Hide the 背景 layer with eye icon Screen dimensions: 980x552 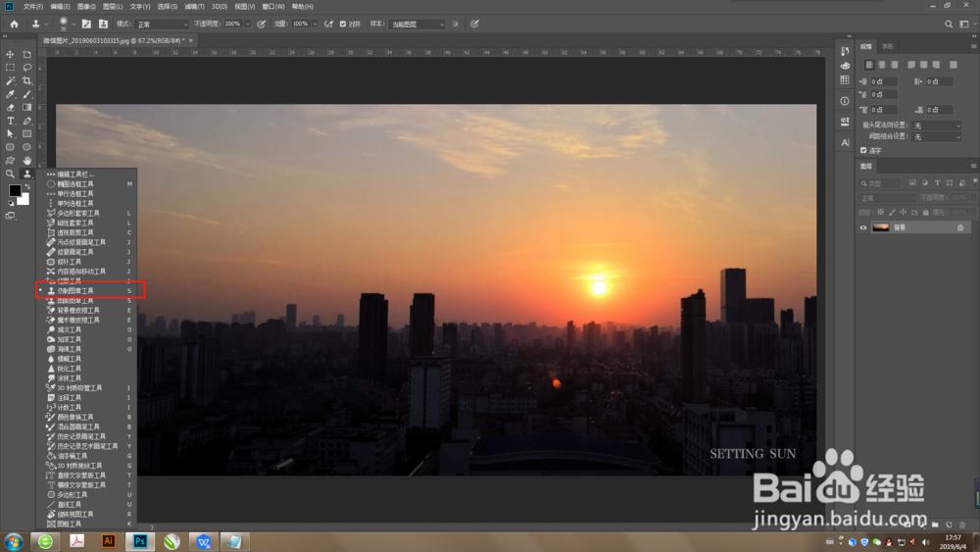[863, 227]
